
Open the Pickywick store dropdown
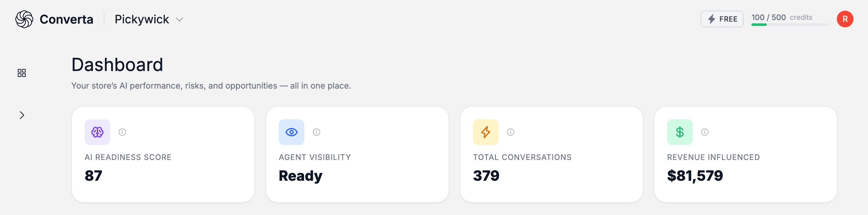click(142, 19)
